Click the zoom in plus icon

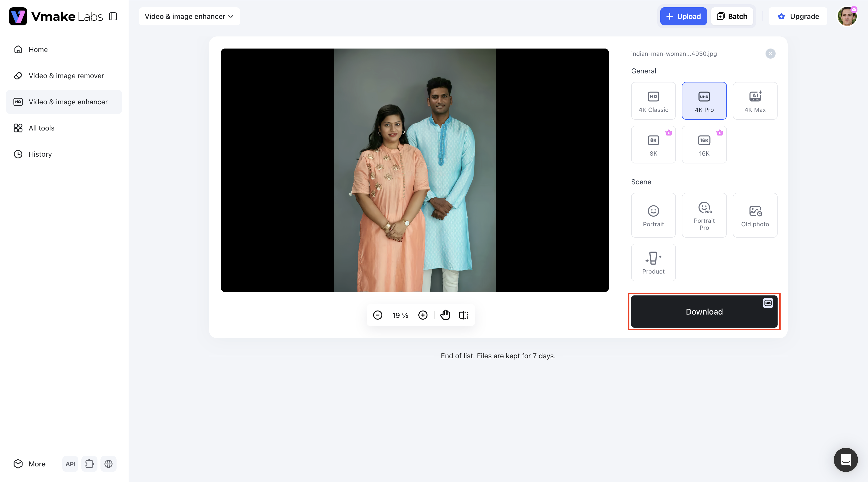click(x=423, y=315)
